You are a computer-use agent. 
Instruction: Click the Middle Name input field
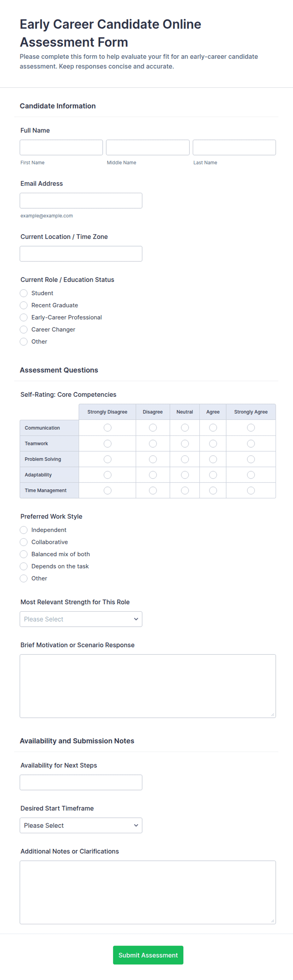pos(148,147)
